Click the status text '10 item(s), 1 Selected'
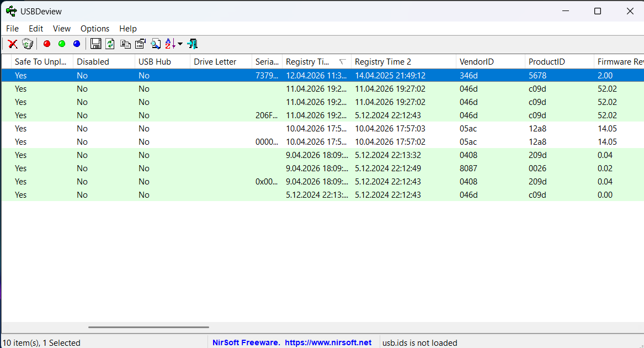This screenshot has height=348, width=644. point(41,342)
